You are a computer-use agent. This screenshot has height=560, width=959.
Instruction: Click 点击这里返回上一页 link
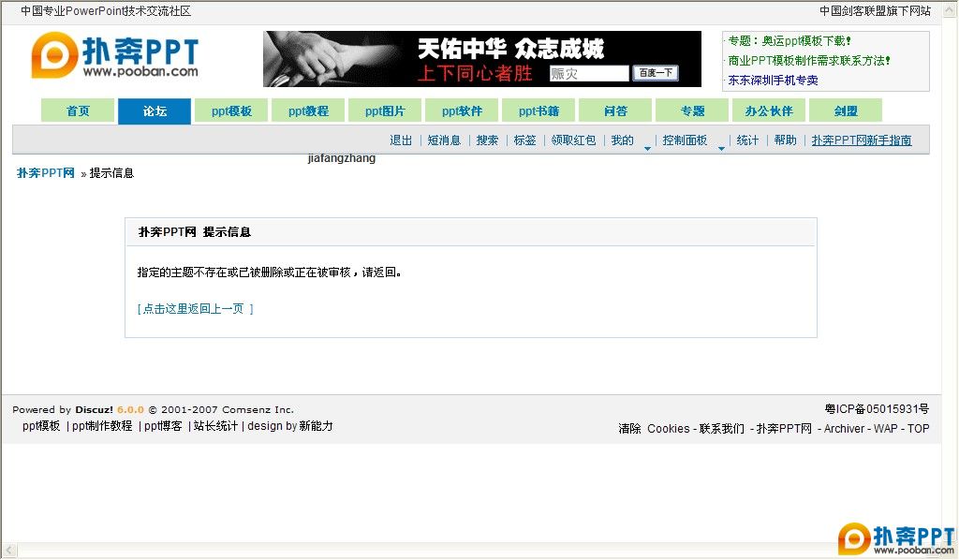pos(195,309)
